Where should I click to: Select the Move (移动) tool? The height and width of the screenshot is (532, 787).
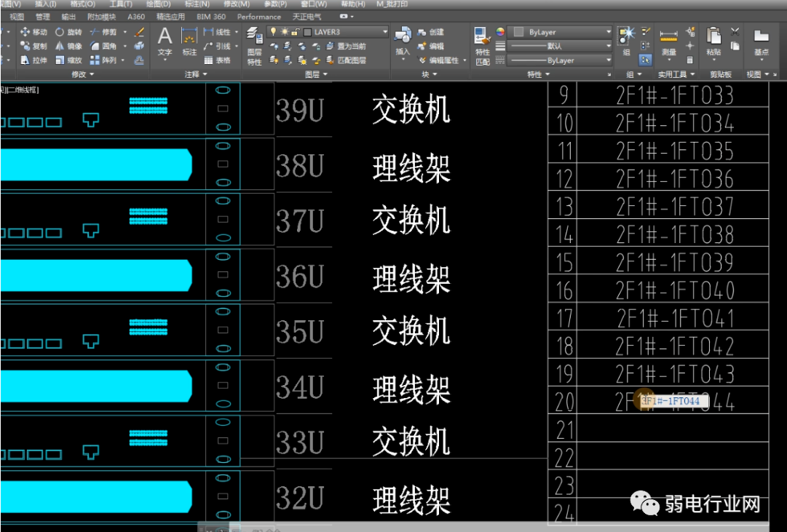coord(33,32)
